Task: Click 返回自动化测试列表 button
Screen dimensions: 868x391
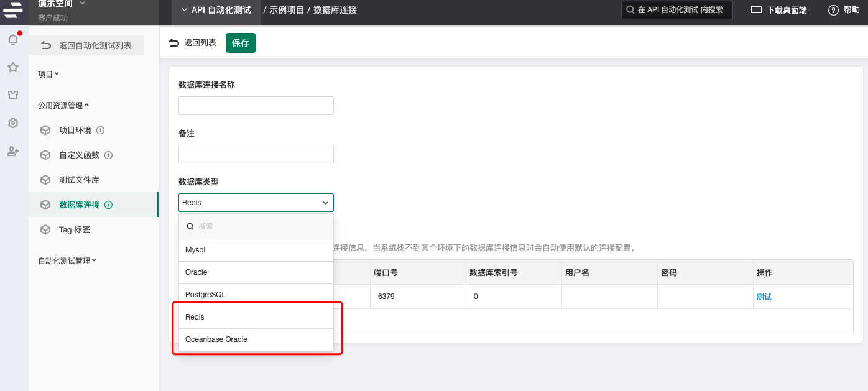Action: click(88, 45)
